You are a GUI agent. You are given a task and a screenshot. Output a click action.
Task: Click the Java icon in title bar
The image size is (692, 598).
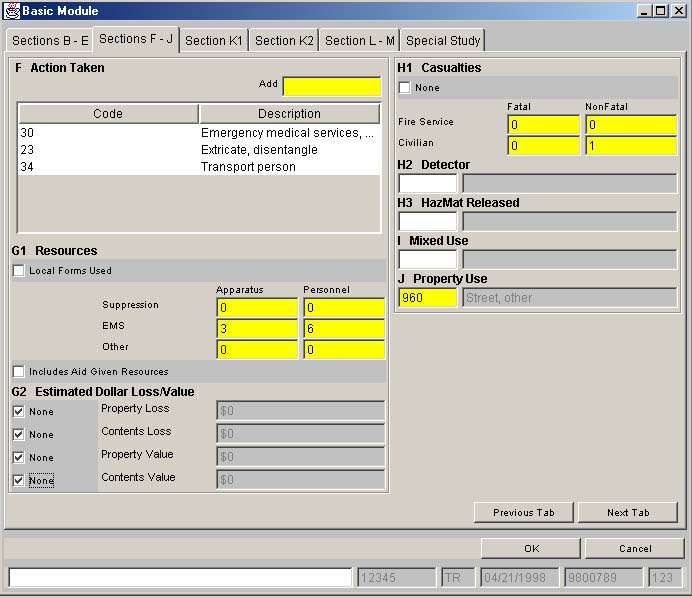point(11,10)
